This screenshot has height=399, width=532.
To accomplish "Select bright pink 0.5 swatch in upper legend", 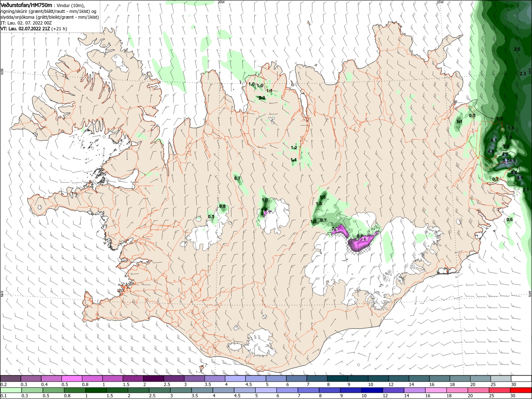I will pos(71,379).
